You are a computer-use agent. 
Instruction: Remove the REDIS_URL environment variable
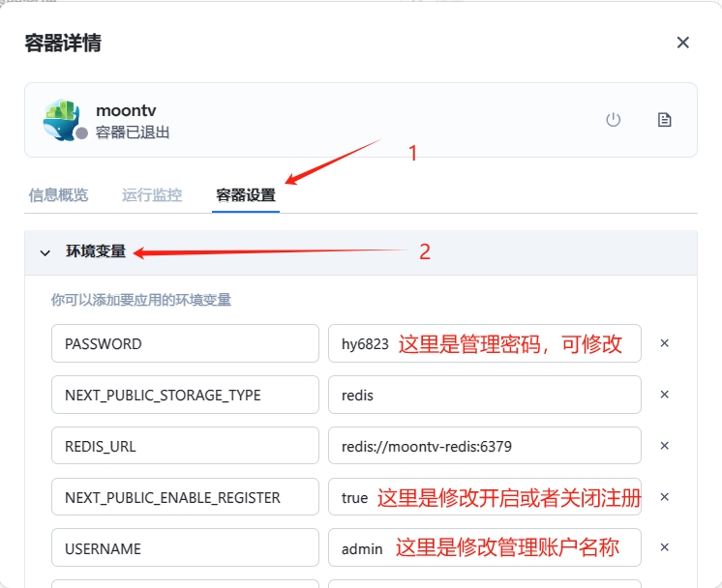(664, 446)
